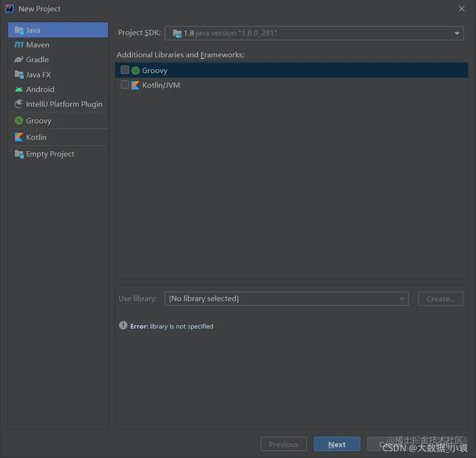
Task: Click the Groovy text in frameworks list
Action: pyautogui.click(x=155, y=71)
